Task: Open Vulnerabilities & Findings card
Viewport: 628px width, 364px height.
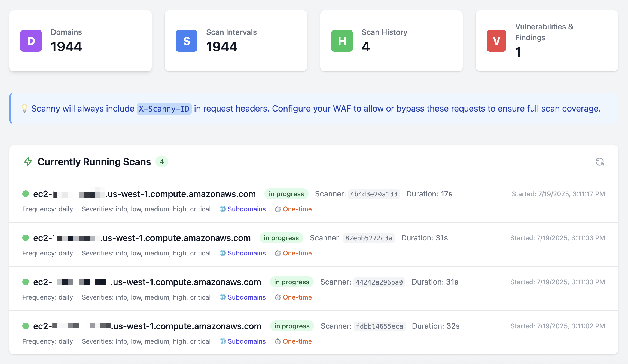Action: (x=547, y=41)
